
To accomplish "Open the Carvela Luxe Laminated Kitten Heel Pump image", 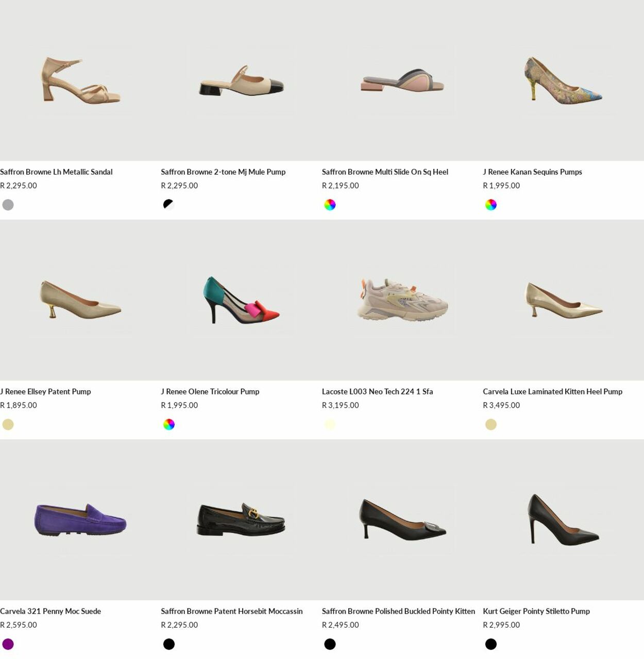I will click(x=563, y=300).
